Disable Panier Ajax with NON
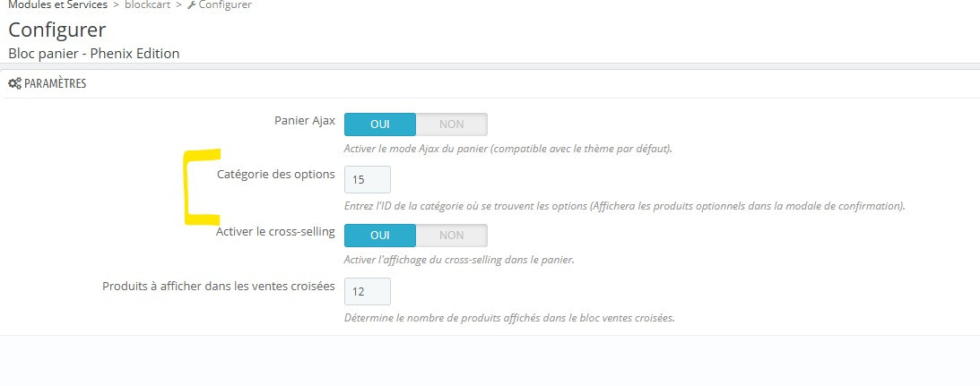Viewport: 980px width, 386px height. click(451, 124)
